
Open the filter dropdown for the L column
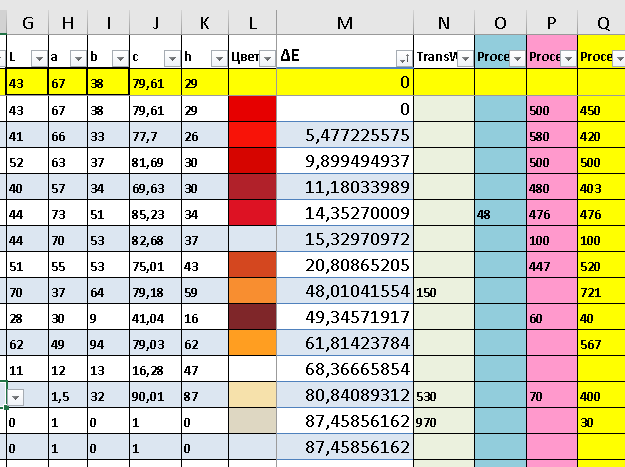point(39,59)
